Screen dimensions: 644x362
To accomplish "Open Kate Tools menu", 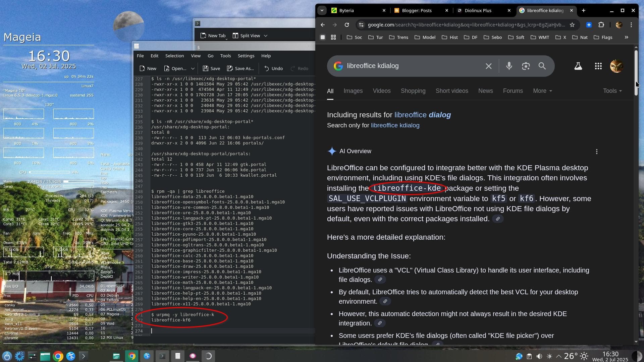I will tap(225, 56).
